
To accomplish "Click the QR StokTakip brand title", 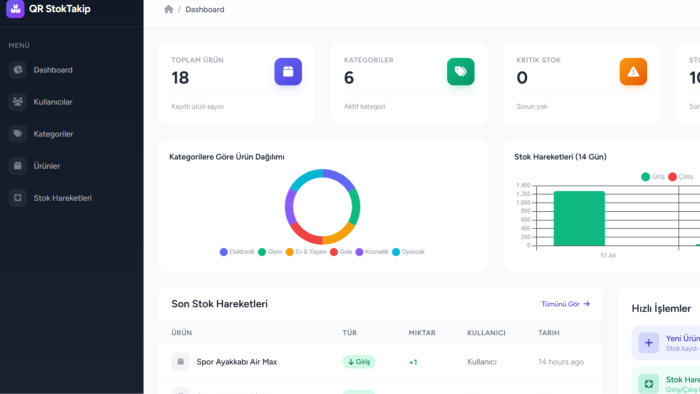I will pos(60,8).
